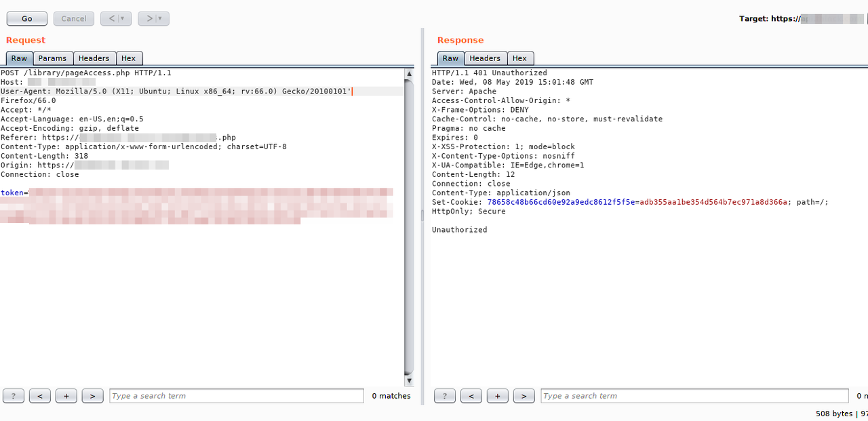Open the Request Hex tab
Image resolution: width=868 pixels, height=421 pixels.
(x=129, y=58)
